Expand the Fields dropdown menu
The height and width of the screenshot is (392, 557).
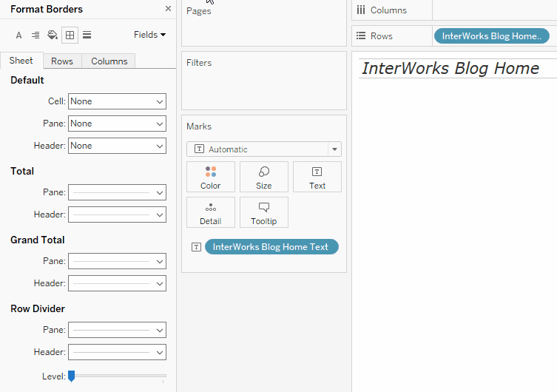pos(149,35)
